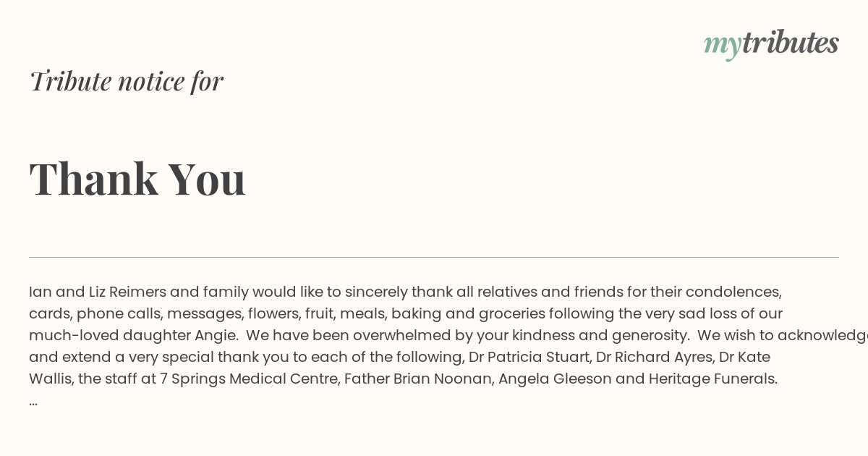868x456 pixels.
Task: Click the "Tribute notice for" heading
Action: pos(127,81)
